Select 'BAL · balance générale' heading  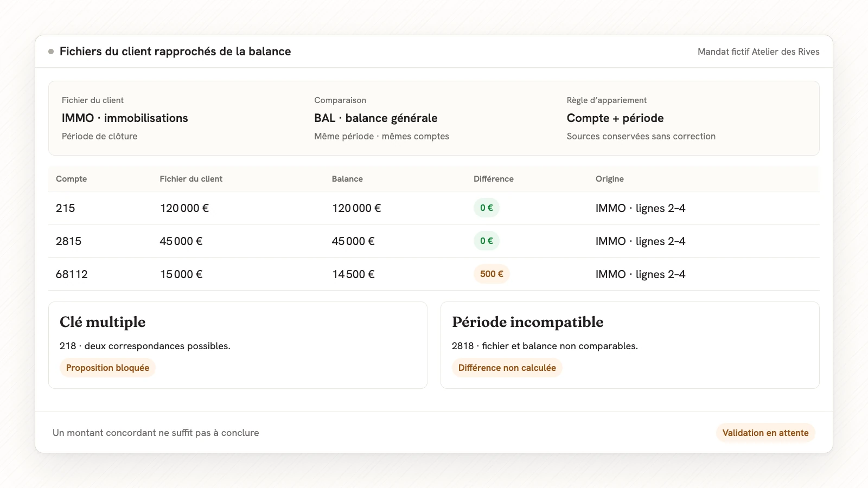376,118
